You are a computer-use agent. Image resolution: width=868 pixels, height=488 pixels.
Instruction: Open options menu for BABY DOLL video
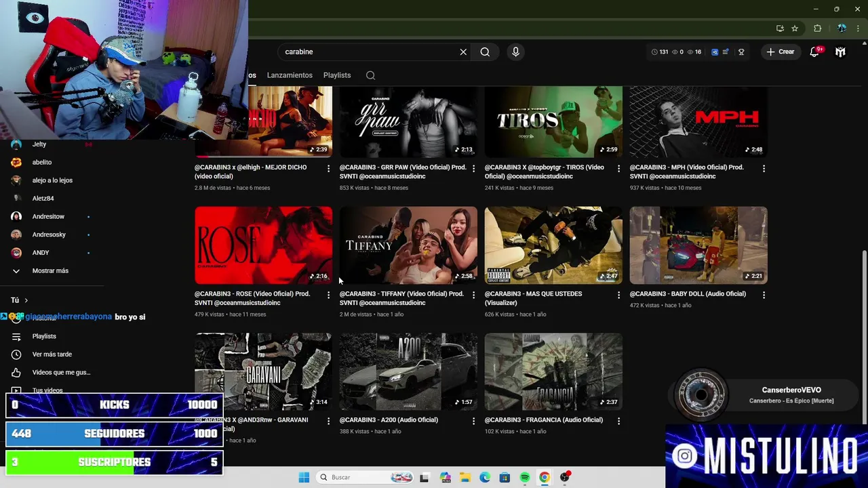pos(764,295)
